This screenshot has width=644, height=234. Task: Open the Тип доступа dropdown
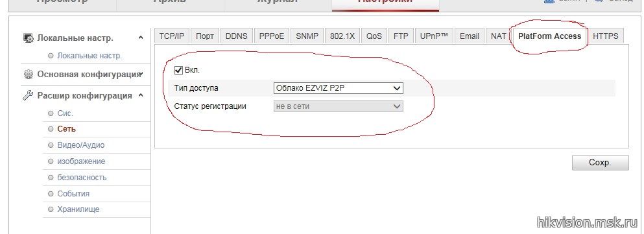point(339,88)
